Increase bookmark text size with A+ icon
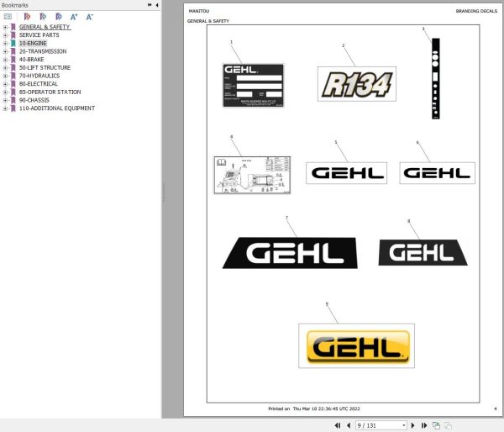Image resolution: width=504 pixels, height=432 pixels. 74,17
